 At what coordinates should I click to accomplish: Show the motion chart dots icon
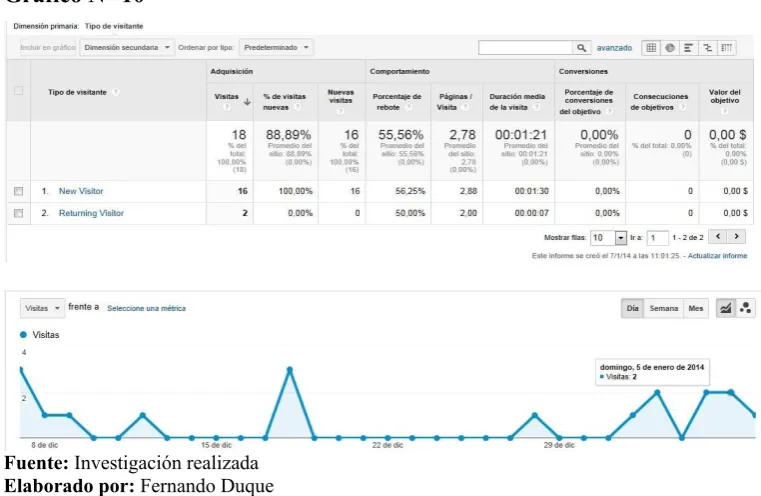[x=745, y=308]
